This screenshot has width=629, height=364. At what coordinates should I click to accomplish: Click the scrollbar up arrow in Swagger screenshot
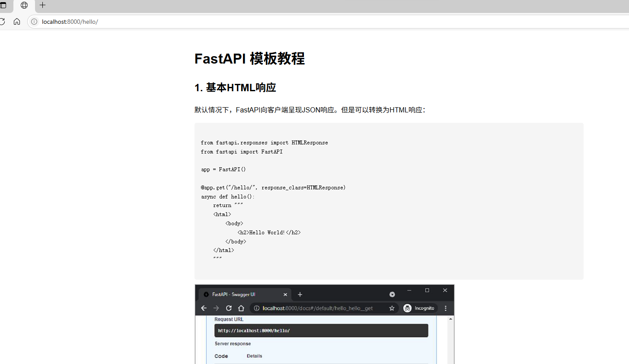[451, 319]
